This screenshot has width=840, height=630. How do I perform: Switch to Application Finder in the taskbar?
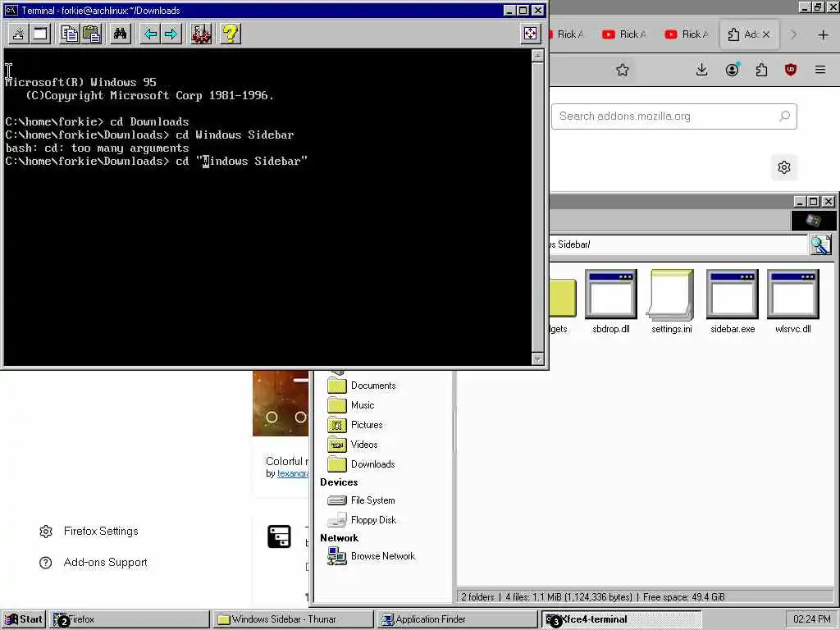(x=457, y=619)
